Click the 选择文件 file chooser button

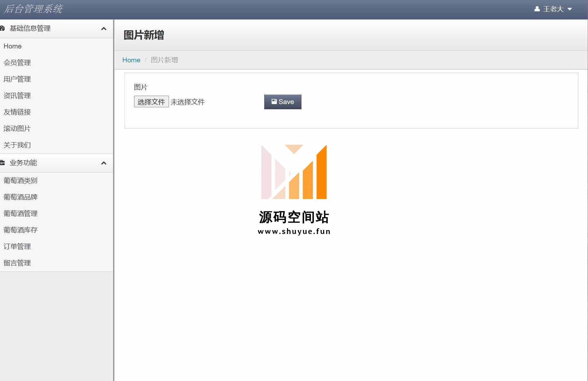151,102
